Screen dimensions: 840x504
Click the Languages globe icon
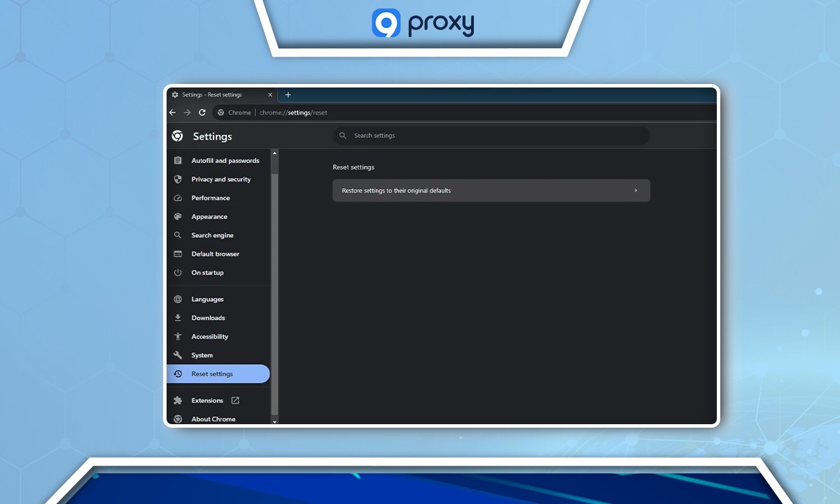178,300
